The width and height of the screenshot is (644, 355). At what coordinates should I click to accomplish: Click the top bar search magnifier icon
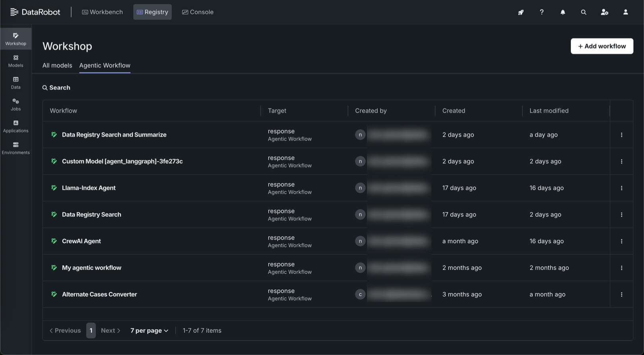pyautogui.click(x=583, y=12)
